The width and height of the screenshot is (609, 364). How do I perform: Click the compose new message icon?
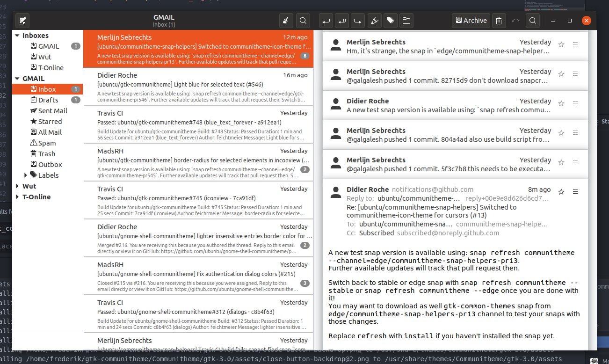(22, 21)
